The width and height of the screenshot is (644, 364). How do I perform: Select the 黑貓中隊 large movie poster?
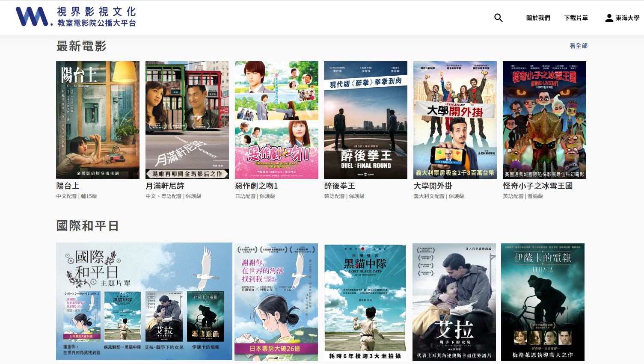(365, 302)
